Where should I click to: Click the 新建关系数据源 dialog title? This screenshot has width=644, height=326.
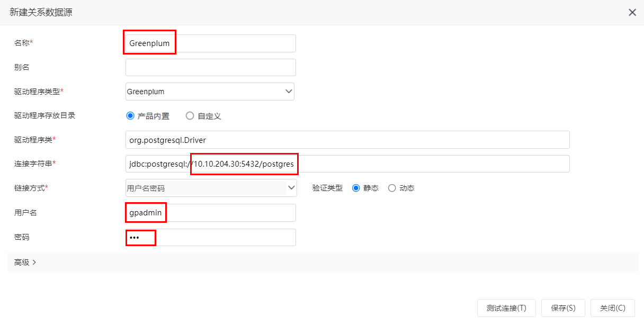pos(41,12)
